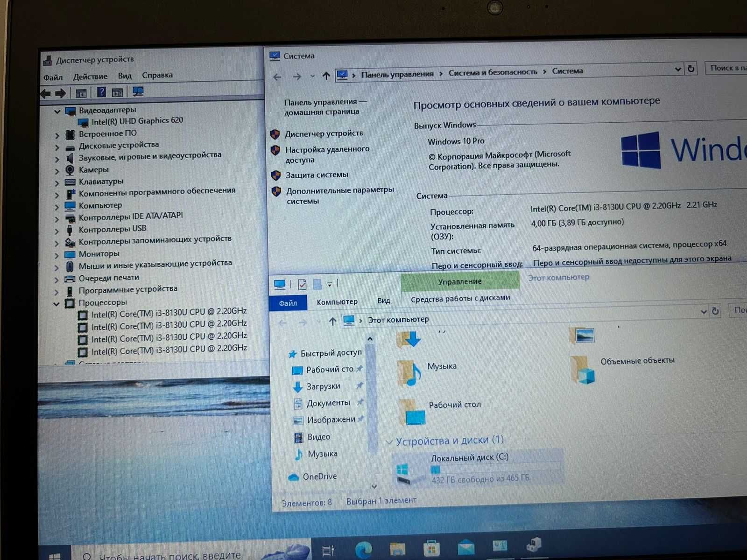Open address bar dropdown in Система window

[x=678, y=69]
